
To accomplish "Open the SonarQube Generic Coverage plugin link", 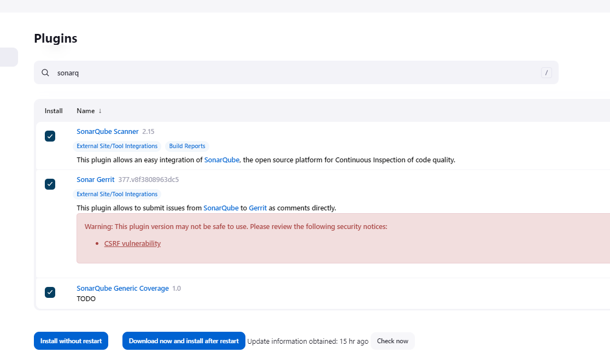I will 122,288.
